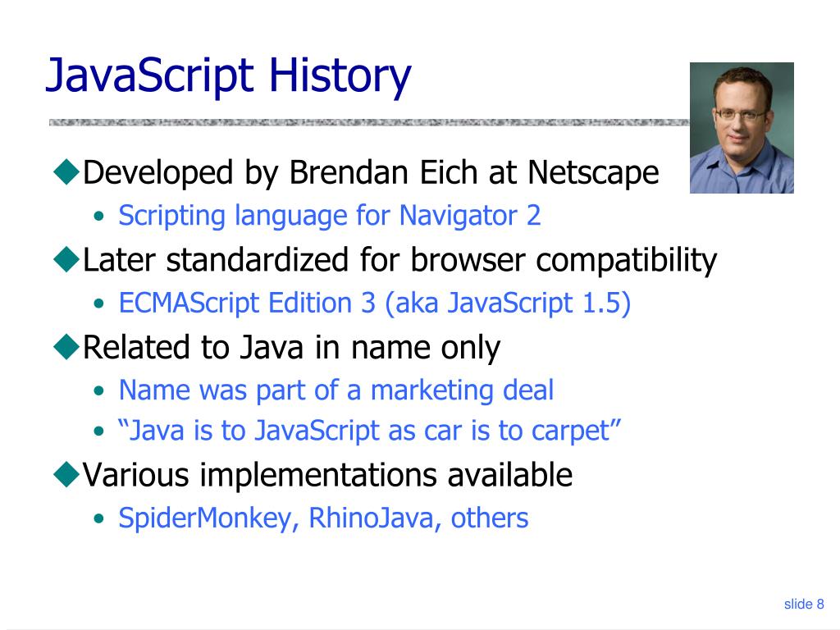Click the car is to carpet quote line
This screenshot has width=840, height=630.
point(369,431)
